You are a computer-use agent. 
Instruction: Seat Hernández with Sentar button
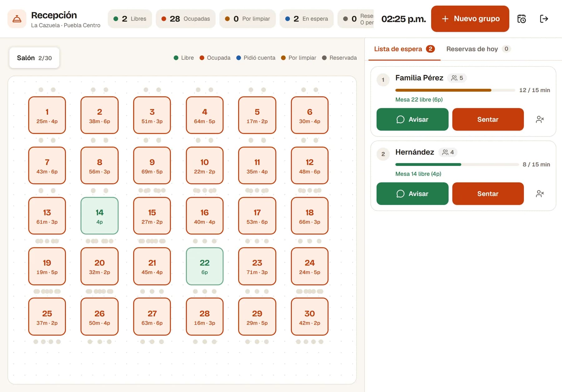point(488,194)
